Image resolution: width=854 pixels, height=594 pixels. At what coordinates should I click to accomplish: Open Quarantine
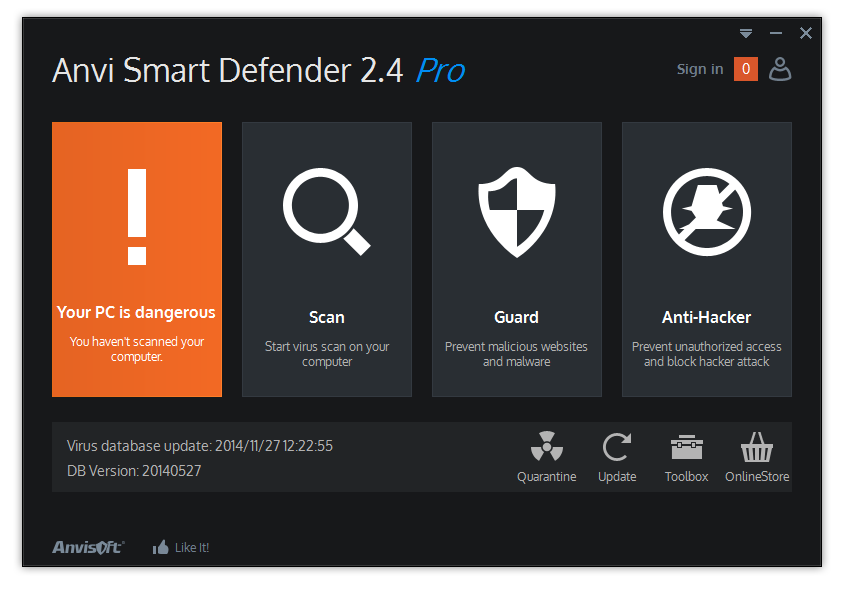click(x=546, y=457)
